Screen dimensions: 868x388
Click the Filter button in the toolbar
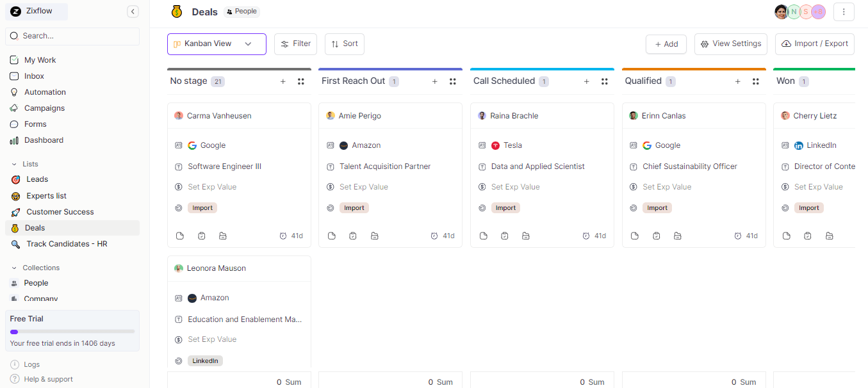click(295, 44)
